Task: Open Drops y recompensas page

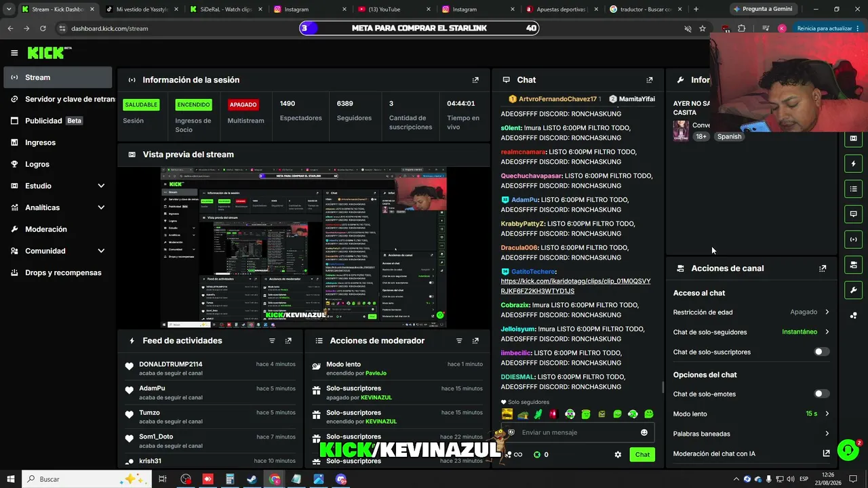Action: (x=58, y=272)
